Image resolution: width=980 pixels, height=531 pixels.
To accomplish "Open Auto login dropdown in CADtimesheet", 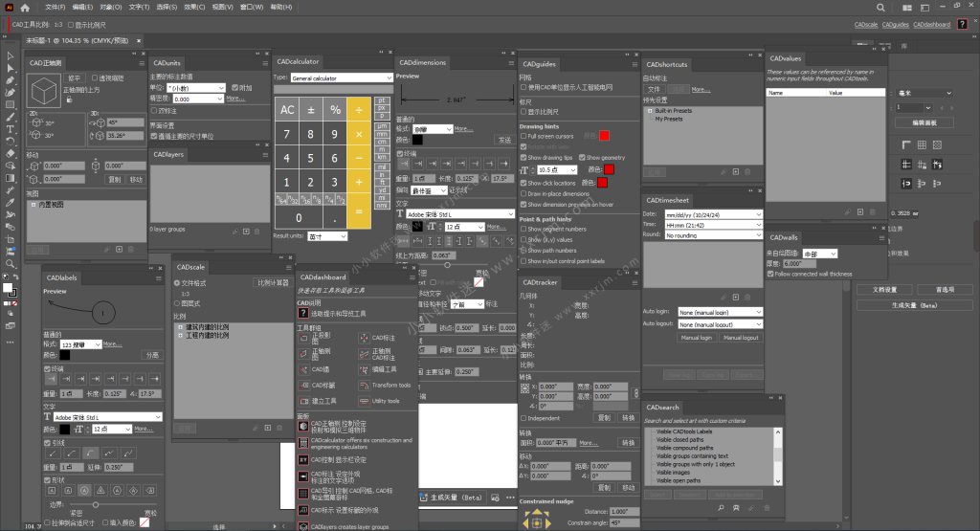I will [x=720, y=312].
